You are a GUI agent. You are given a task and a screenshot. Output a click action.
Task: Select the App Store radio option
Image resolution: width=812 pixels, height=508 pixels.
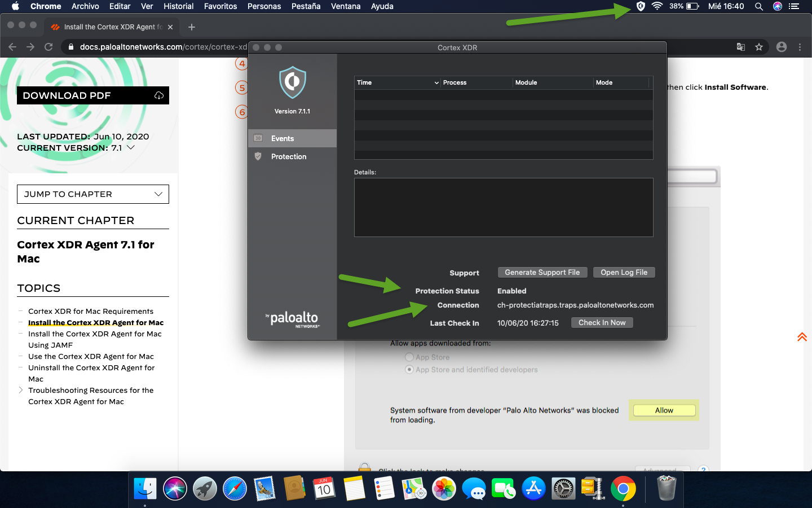click(409, 357)
